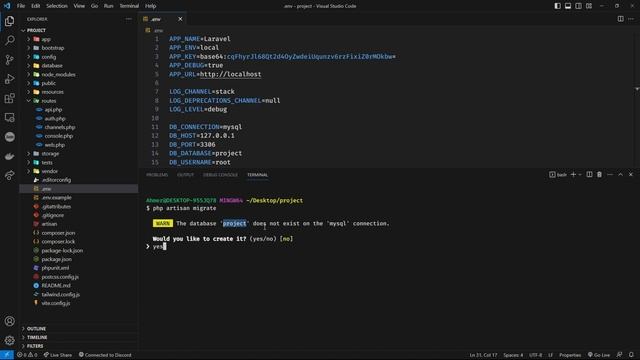
Task: Change UTF-8 encoding in status bar
Action: 536,355
